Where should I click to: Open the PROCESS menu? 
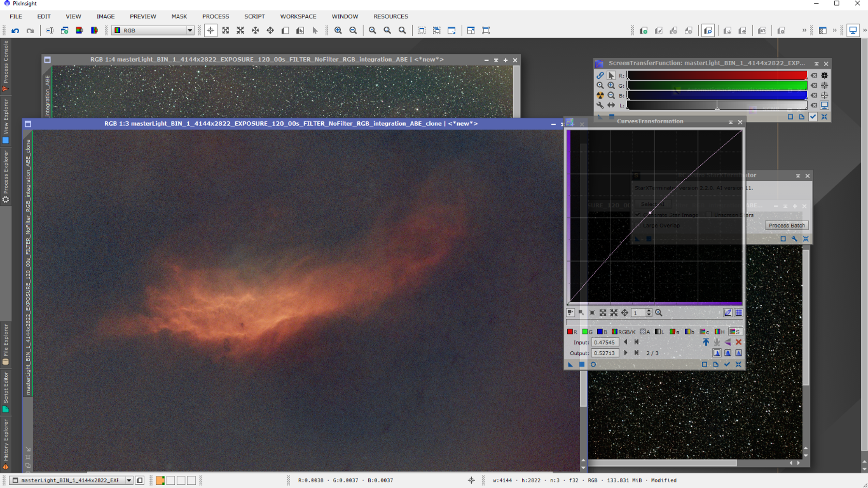tap(216, 16)
